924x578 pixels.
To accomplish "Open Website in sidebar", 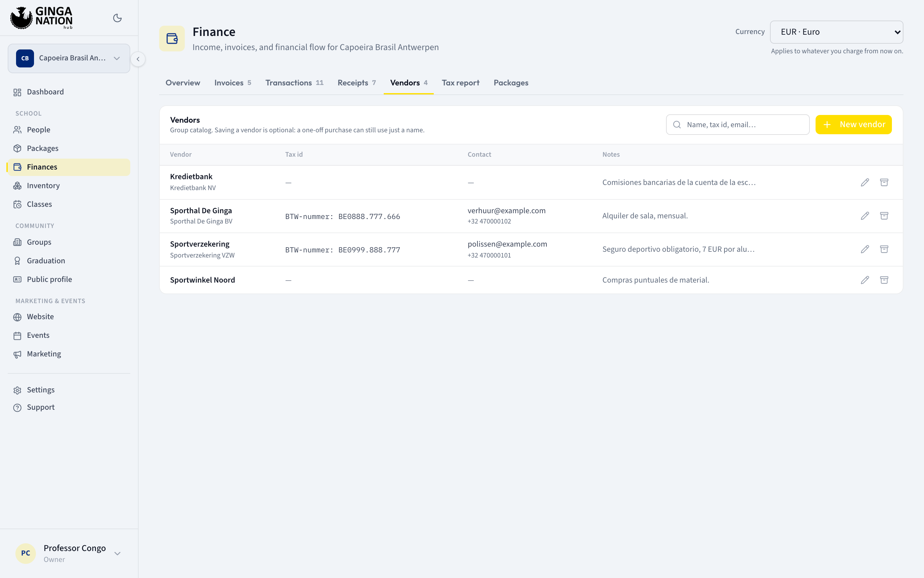I will (x=69, y=317).
